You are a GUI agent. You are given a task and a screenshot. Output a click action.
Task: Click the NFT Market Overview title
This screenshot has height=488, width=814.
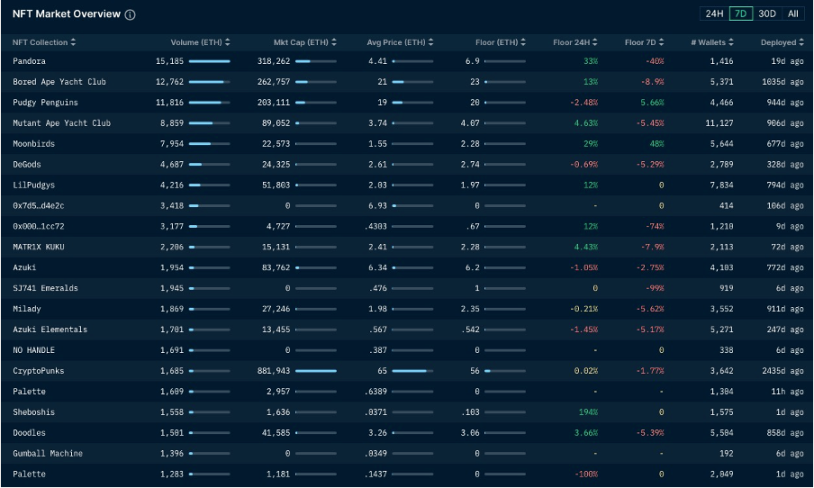(x=66, y=15)
